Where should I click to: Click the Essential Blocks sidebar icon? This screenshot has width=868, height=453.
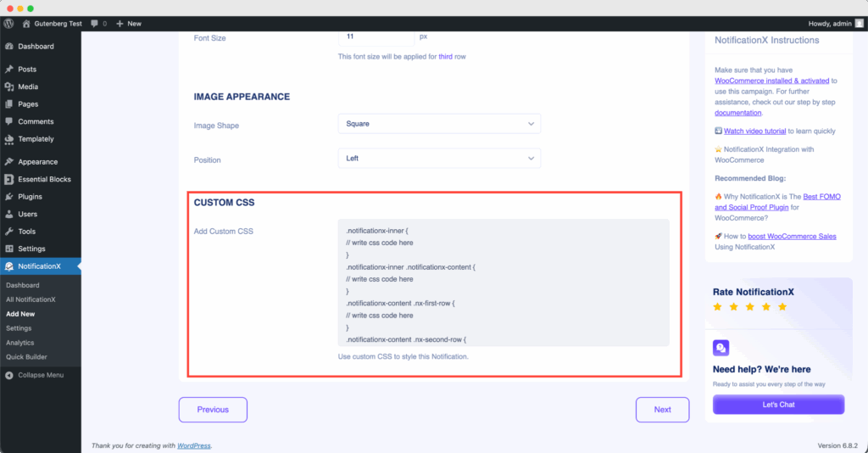pyautogui.click(x=8, y=180)
